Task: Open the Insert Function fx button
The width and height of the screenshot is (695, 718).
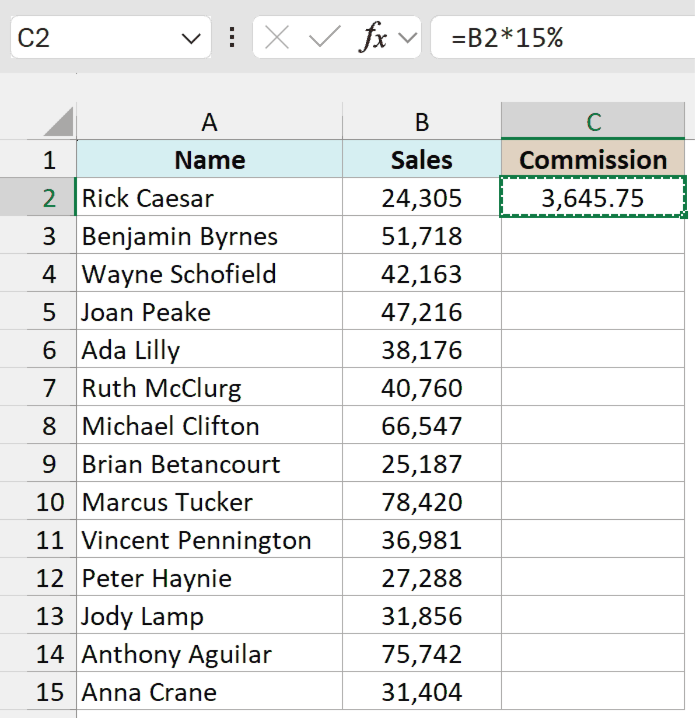Action: (373, 38)
